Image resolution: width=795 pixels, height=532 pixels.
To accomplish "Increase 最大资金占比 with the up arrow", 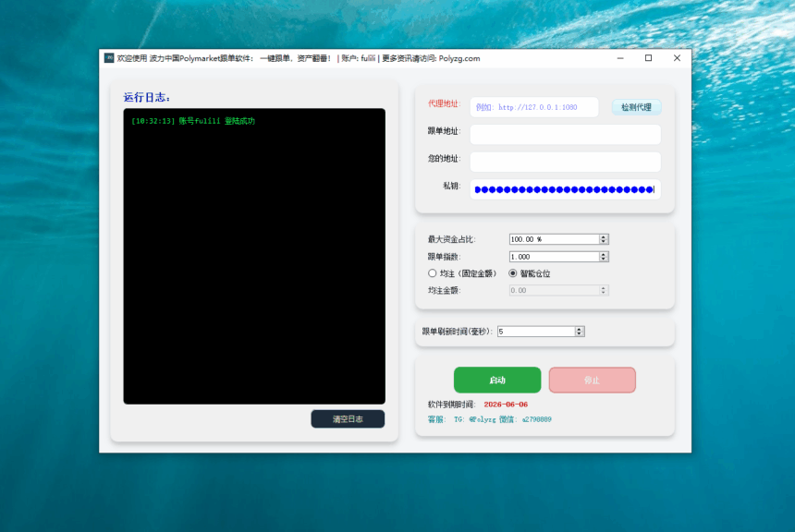I will (x=604, y=236).
